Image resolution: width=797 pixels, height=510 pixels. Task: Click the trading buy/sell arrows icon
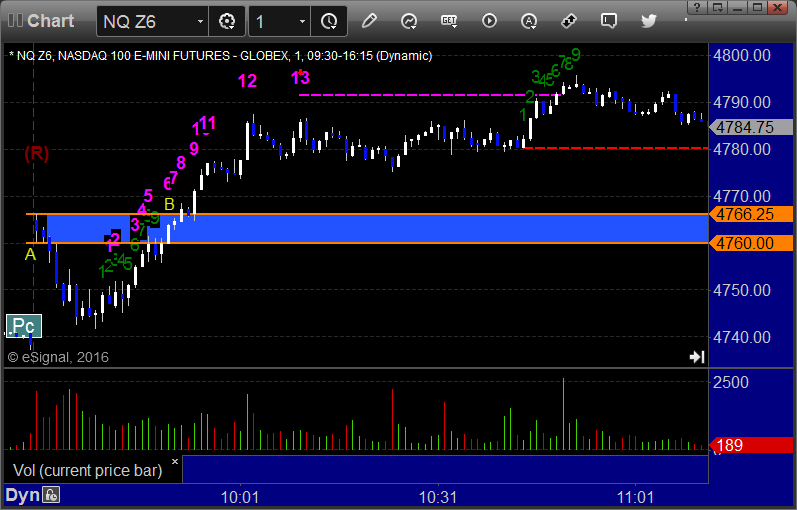[x=569, y=21]
